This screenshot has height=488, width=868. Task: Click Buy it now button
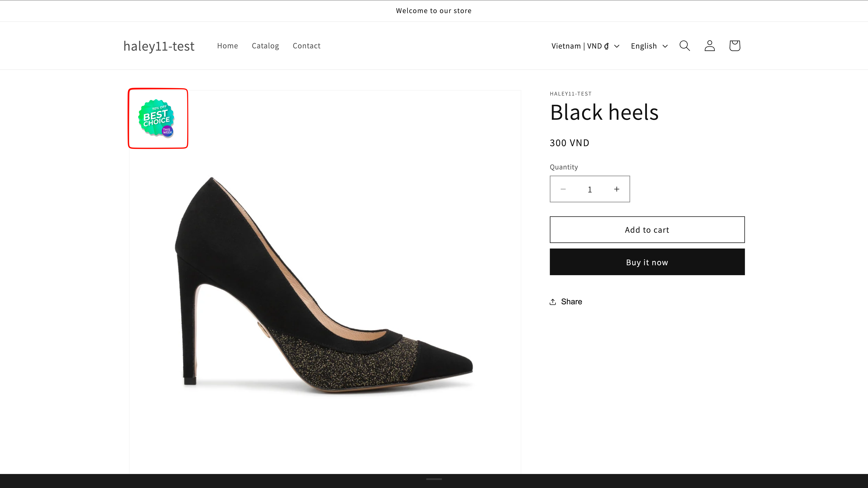pyautogui.click(x=647, y=262)
